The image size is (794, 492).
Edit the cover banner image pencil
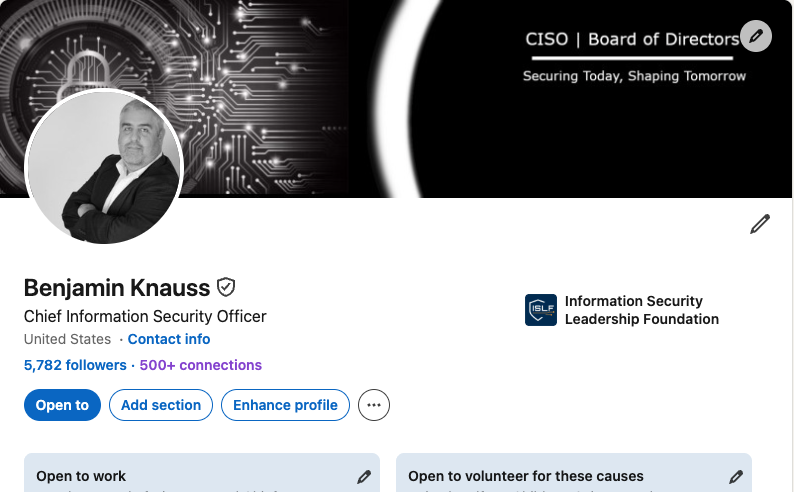(756, 37)
